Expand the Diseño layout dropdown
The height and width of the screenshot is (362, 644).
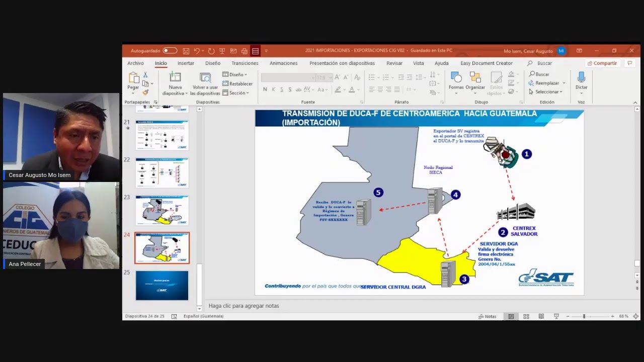pyautogui.click(x=235, y=74)
